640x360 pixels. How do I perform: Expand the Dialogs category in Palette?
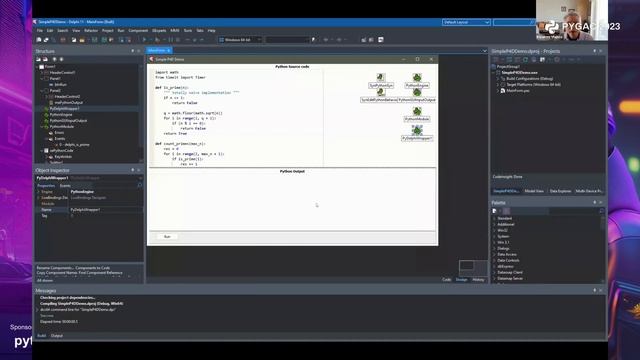click(494, 248)
